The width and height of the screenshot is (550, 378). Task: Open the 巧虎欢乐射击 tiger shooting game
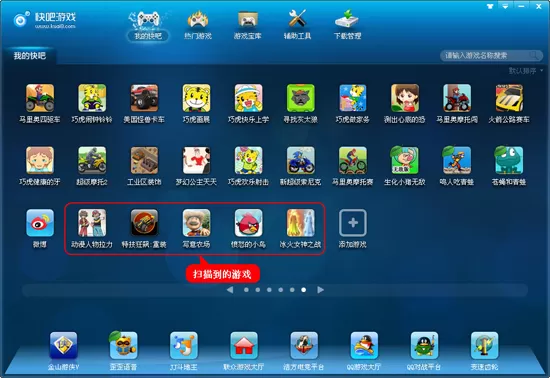point(248,161)
